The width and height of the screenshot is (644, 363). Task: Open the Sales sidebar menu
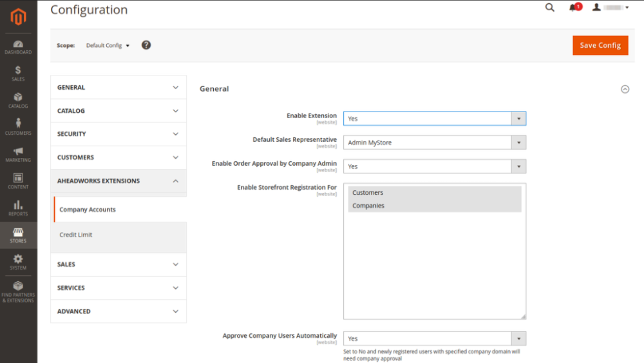[18, 74]
